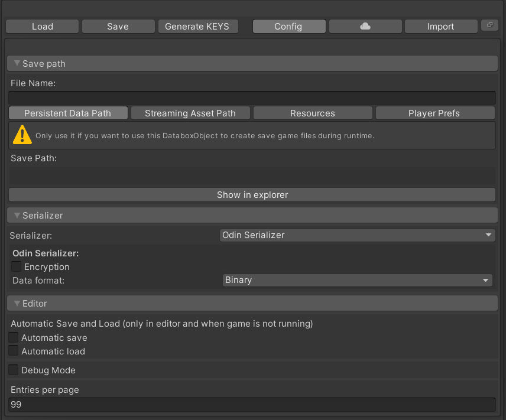Enable the Automatic load checkbox
The height and width of the screenshot is (420, 506).
point(14,351)
